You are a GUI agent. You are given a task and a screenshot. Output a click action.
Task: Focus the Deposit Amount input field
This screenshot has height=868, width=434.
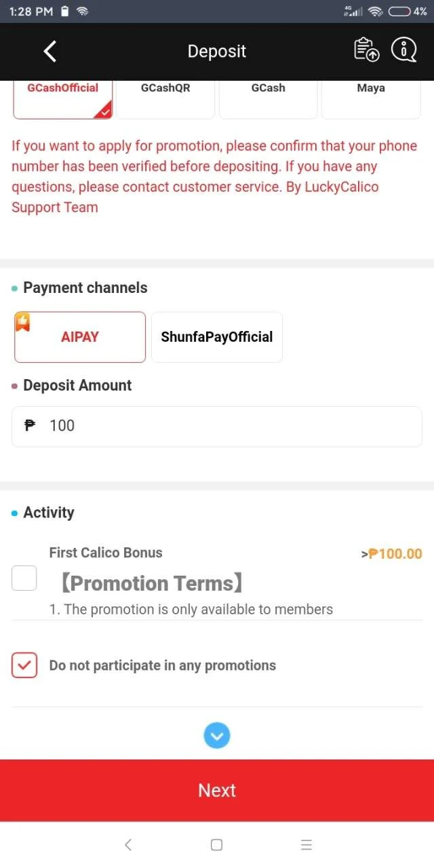coord(217,427)
